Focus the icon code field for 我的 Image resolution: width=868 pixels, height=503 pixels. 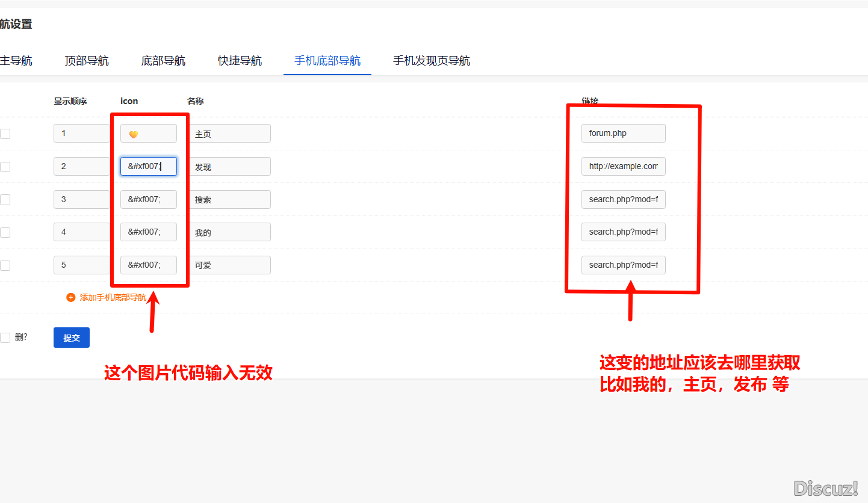pyautogui.click(x=148, y=232)
